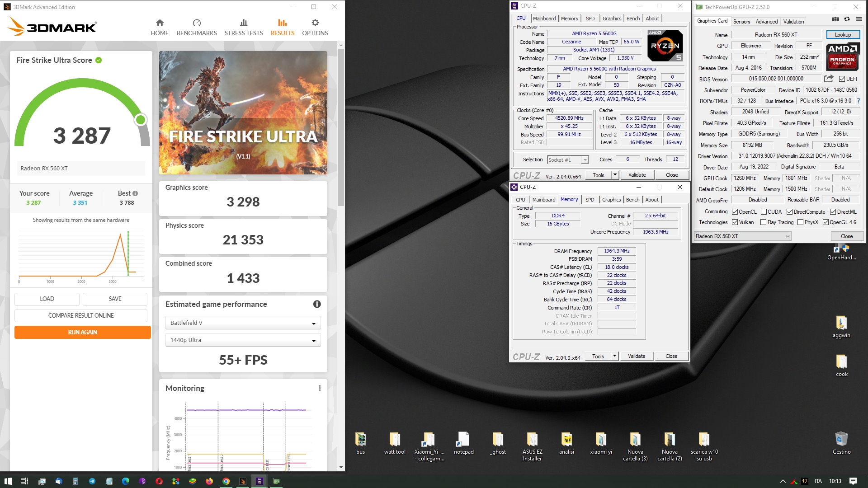Image resolution: width=868 pixels, height=488 pixels.
Task: Click LOAD result button
Action: (47, 299)
